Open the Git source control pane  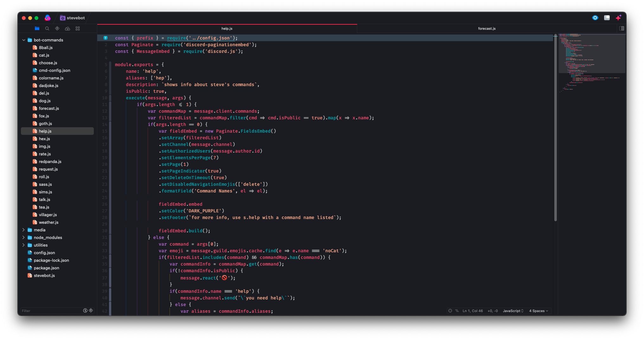point(57,28)
